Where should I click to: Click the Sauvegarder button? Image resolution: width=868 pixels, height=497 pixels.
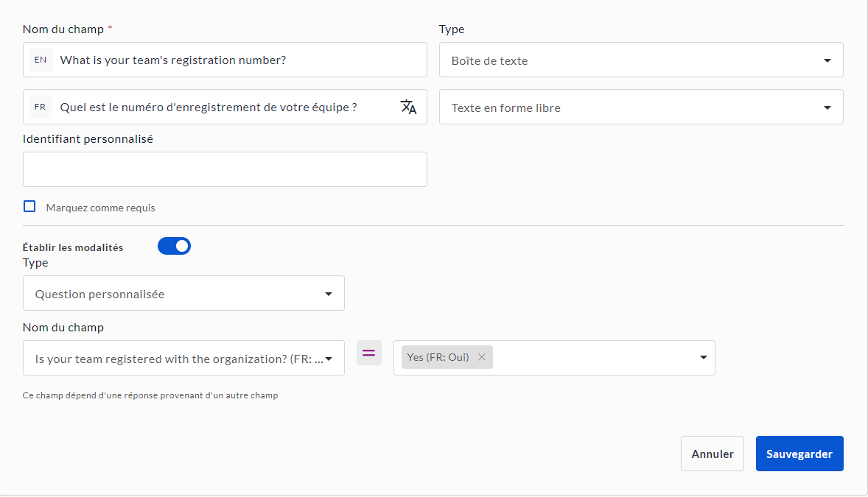[799, 454]
